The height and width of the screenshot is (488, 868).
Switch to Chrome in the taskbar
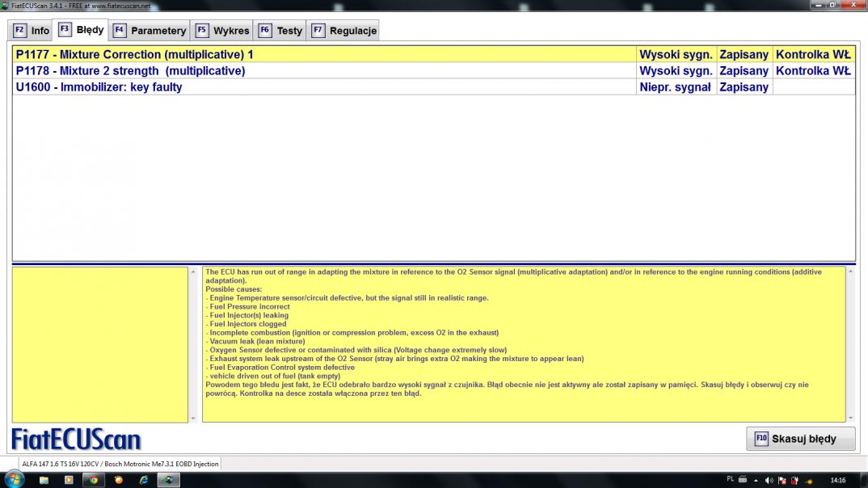click(94, 480)
